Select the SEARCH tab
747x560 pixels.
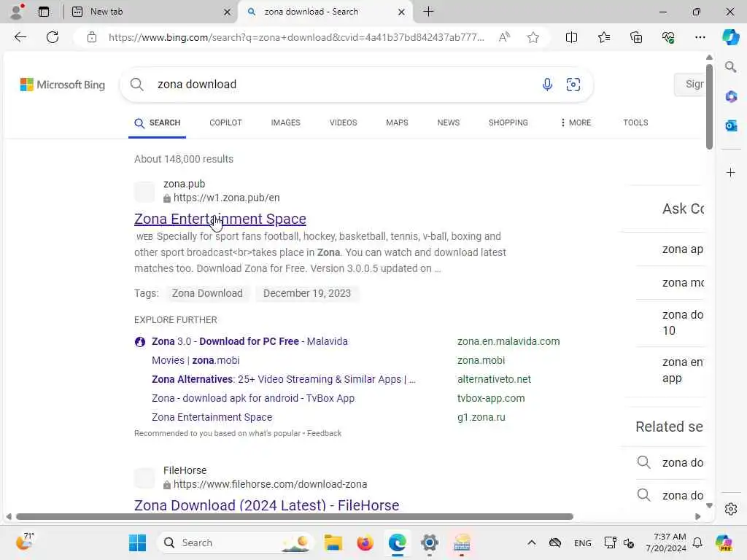tap(158, 122)
